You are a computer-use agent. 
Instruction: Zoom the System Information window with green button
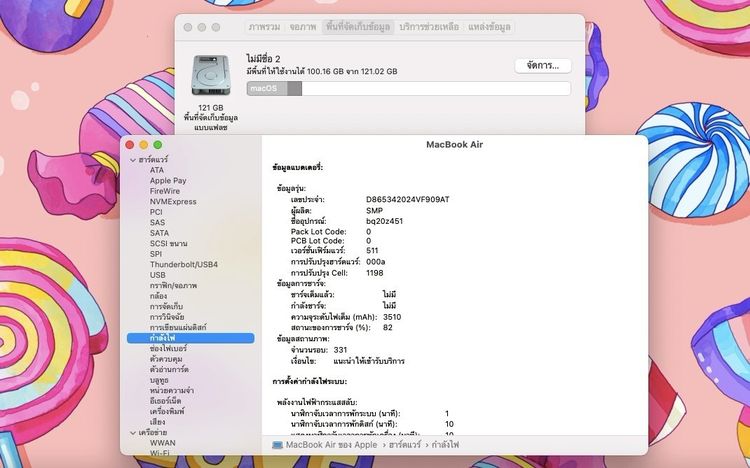(157, 145)
